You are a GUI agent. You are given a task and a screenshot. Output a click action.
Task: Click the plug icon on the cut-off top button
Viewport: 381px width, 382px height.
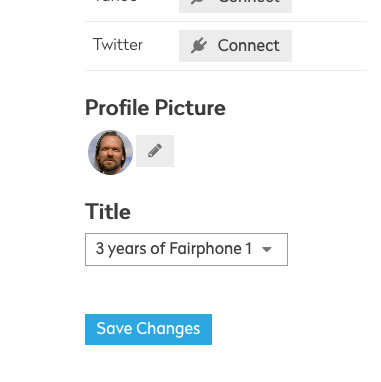pyautogui.click(x=197, y=2)
